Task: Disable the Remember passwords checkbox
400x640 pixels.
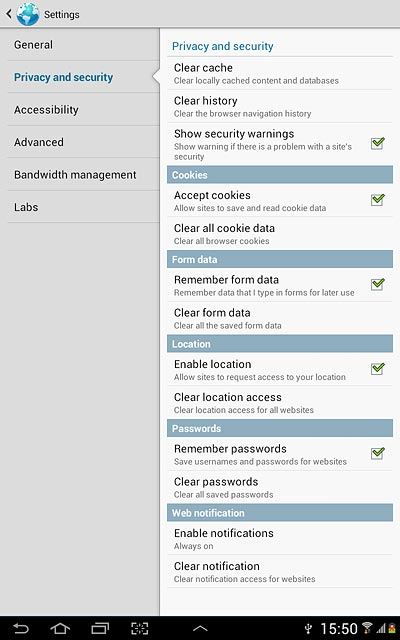Action: pyautogui.click(x=378, y=453)
